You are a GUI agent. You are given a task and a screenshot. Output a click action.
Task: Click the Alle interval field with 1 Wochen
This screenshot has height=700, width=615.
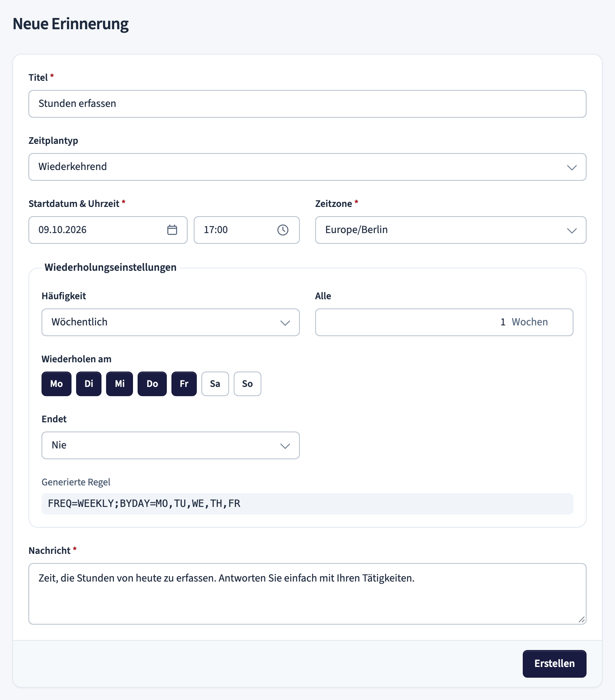(x=444, y=322)
